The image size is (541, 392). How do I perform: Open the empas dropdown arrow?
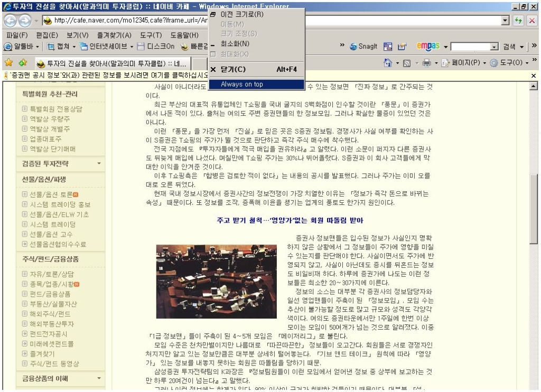pos(445,46)
